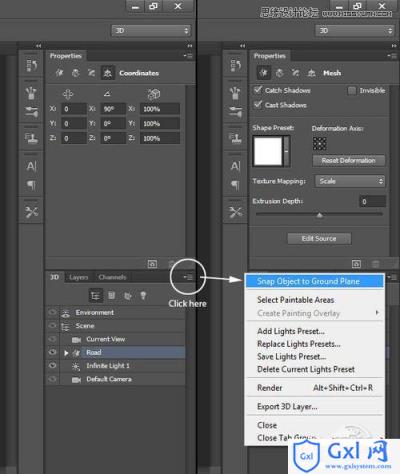Select Mesh icon in left Properties panel
This screenshot has width=400, height=474.
59,73
